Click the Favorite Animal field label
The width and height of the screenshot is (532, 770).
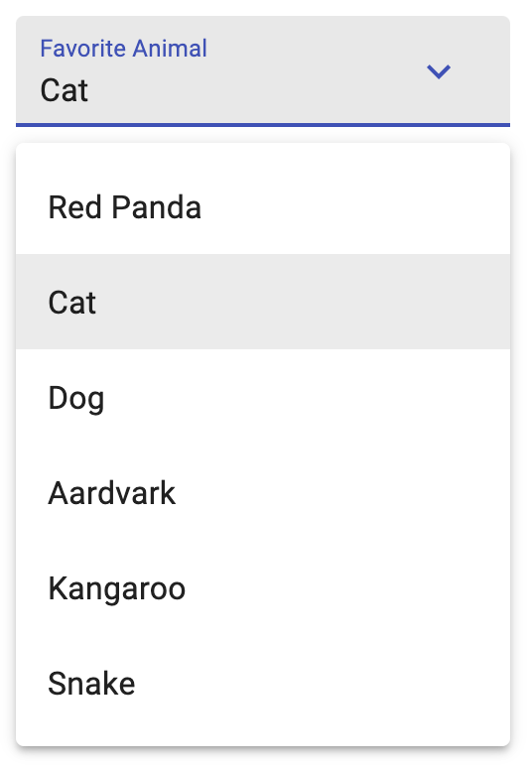[123, 48]
